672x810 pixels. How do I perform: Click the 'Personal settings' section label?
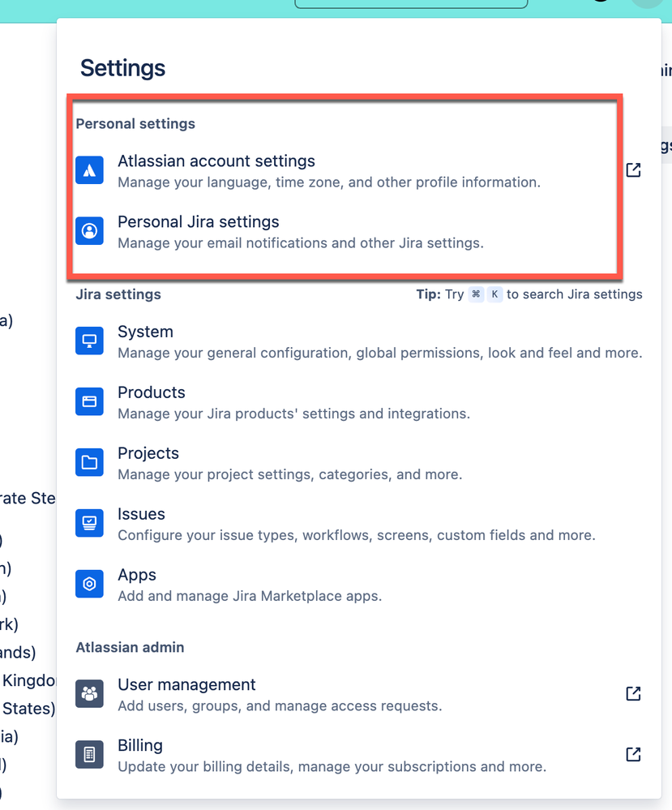[135, 124]
